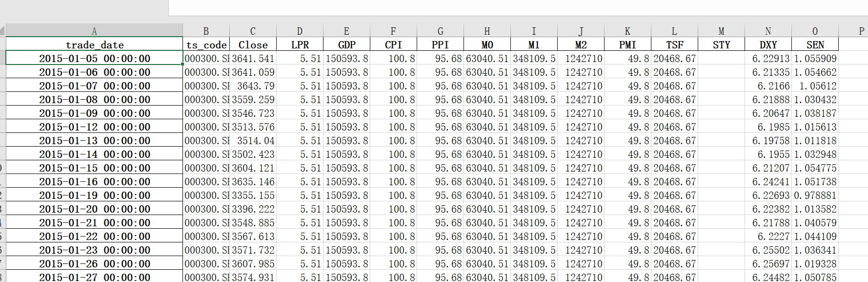Image resolution: width=868 pixels, height=282 pixels.
Task: Select column D header
Action: click(300, 30)
